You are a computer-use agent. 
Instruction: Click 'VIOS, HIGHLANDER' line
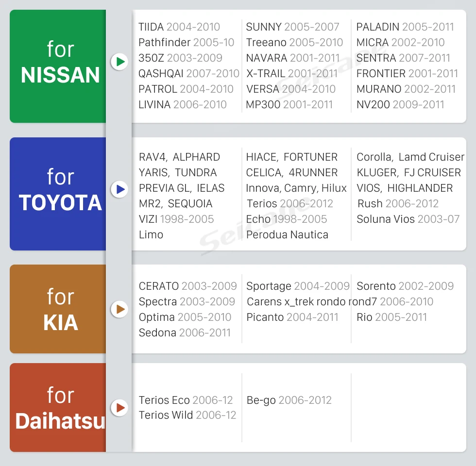tap(405, 188)
